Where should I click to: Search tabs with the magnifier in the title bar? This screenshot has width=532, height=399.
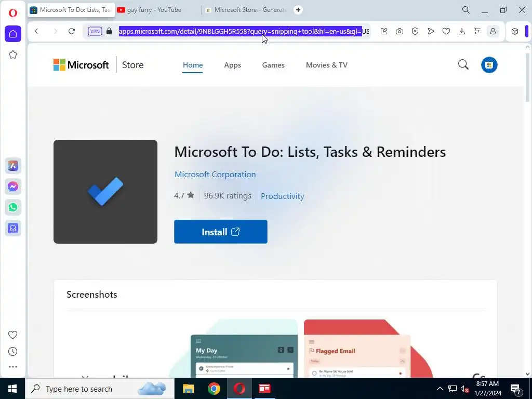[x=466, y=10]
